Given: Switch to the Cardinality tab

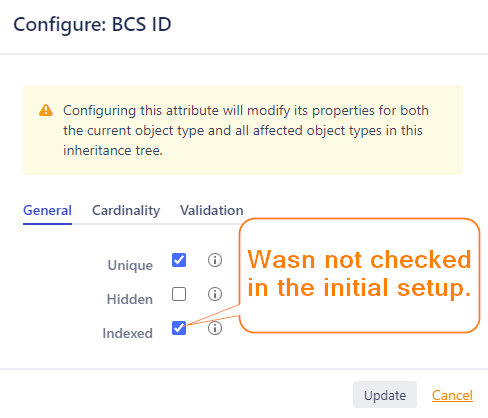Looking at the screenshot, I should [x=126, y=210].
